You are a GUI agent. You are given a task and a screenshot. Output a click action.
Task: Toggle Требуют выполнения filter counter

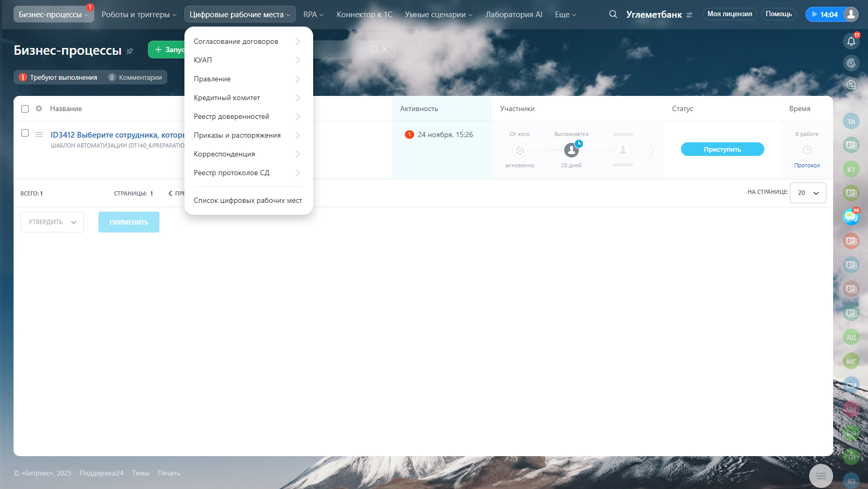pyautogui.click(x=58, y=77)
